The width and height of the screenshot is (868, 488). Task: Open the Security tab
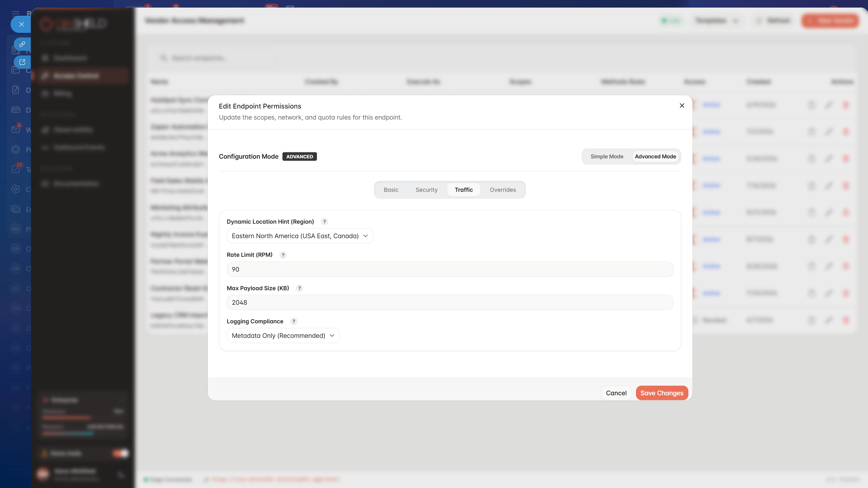click(x=426, y=190)
